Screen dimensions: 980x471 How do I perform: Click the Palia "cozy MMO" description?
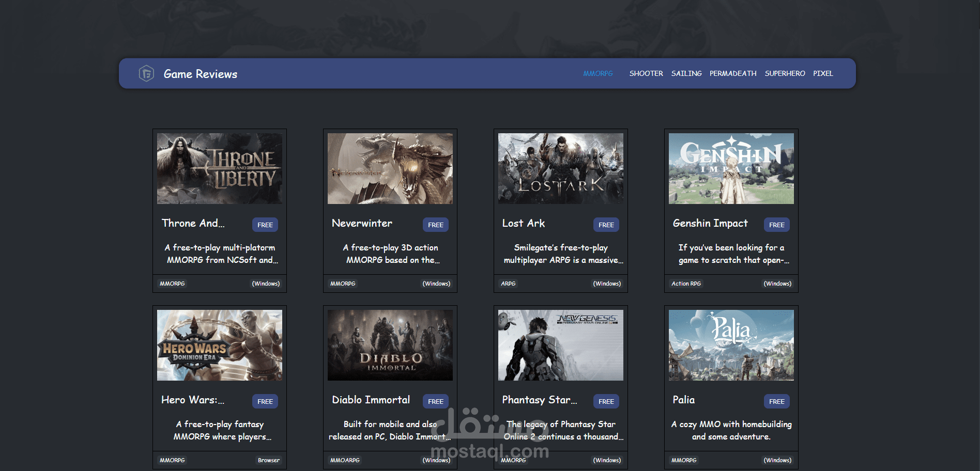point(731,431)
